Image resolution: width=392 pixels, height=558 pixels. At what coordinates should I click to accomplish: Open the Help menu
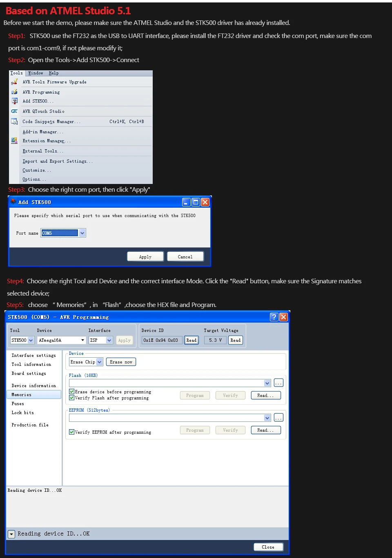pyautogui.click(x=53, y=73)
